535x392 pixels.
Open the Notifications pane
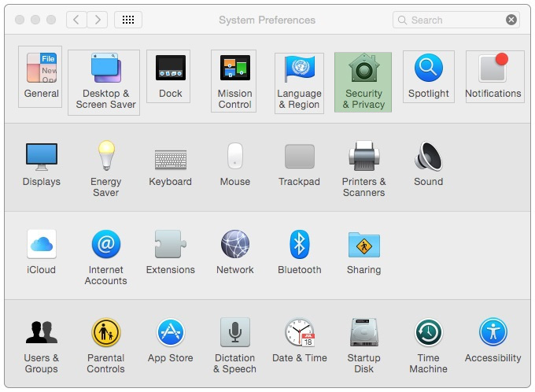click(x=495, y=77)
